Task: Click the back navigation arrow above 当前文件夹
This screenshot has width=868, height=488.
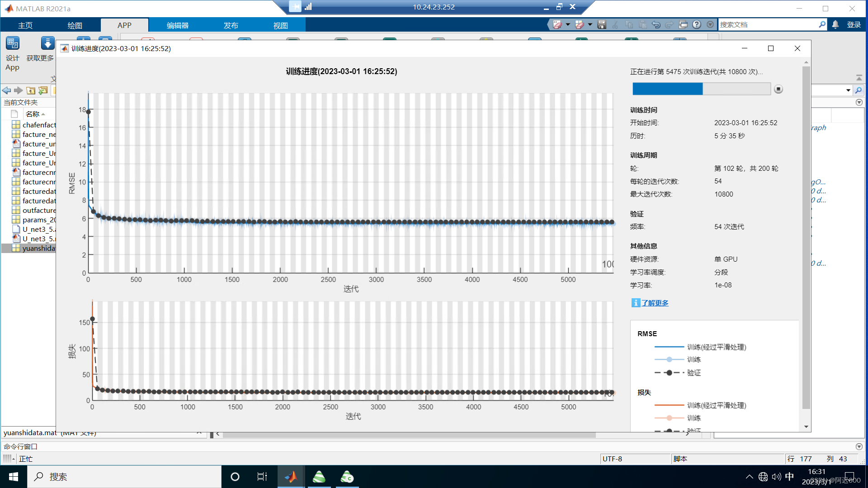Action: tap(6, 90)
